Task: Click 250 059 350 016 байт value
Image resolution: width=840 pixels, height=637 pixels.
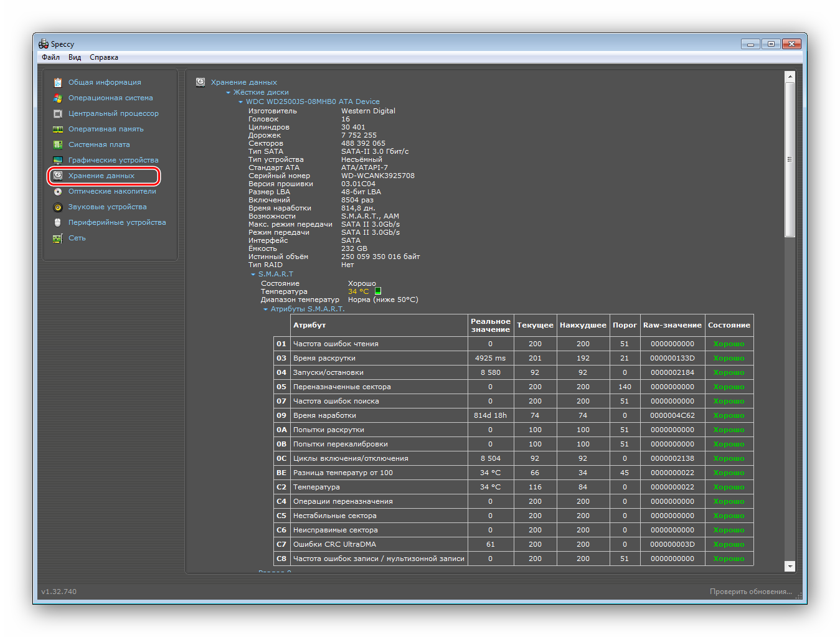Action: click(x=380, y=257)
